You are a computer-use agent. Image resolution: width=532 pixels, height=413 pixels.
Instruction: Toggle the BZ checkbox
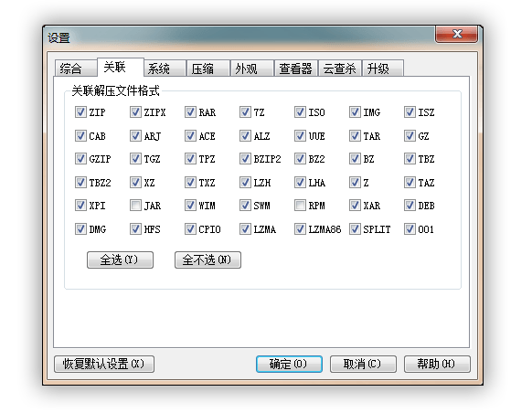click(x=355, y=159)
